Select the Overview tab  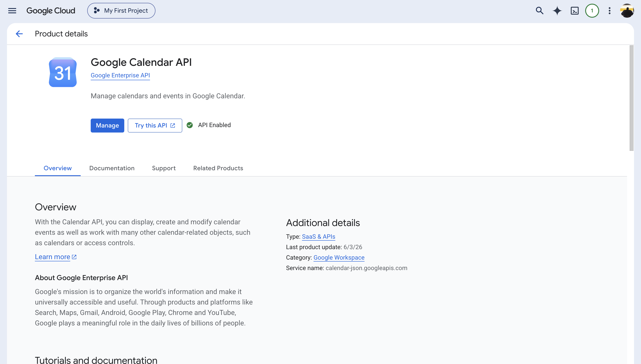pos(58,168)
